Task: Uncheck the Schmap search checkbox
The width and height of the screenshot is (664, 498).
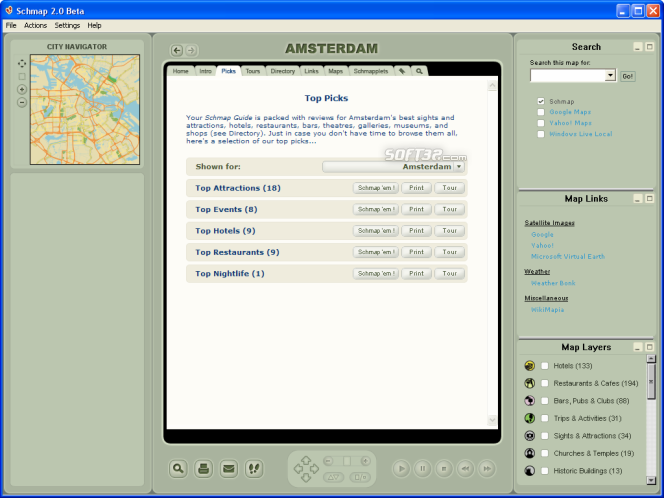Action: [x=541, y=101]
